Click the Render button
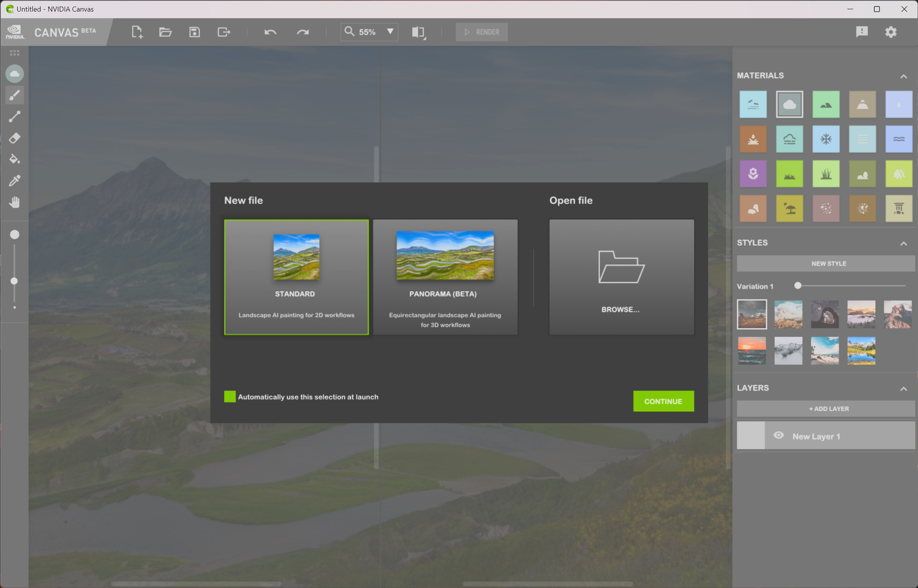 point(482,32)
